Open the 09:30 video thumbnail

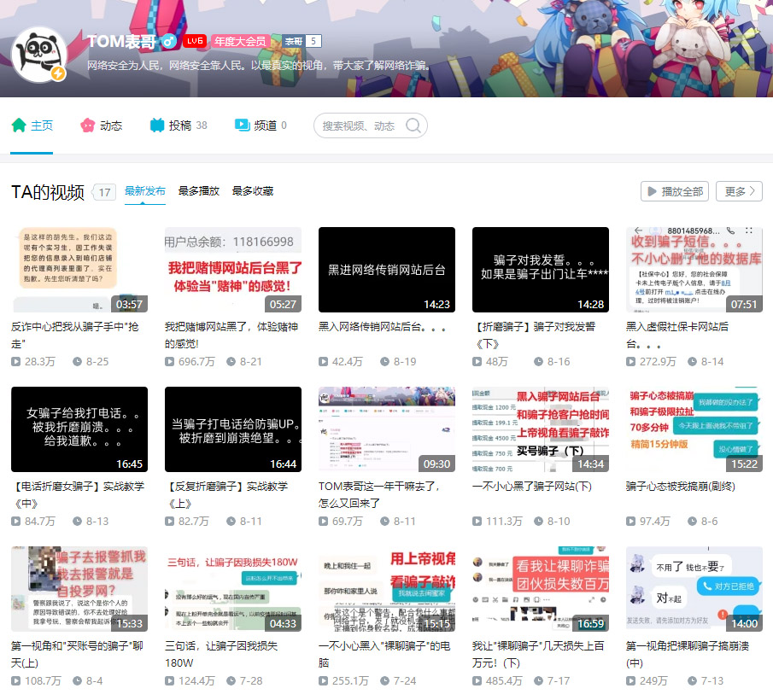[387, 429]
